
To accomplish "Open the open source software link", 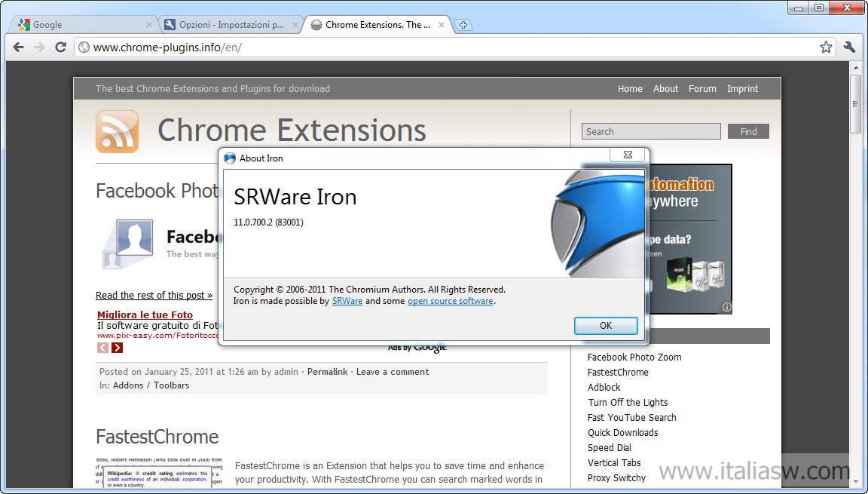I will point(450,301).
